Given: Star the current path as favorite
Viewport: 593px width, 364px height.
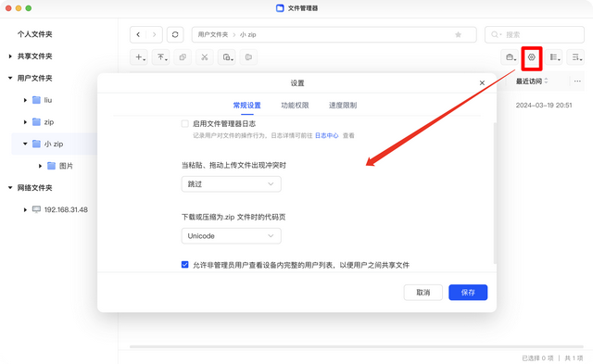Looking at the screenshot, I should tap(458, 35).
